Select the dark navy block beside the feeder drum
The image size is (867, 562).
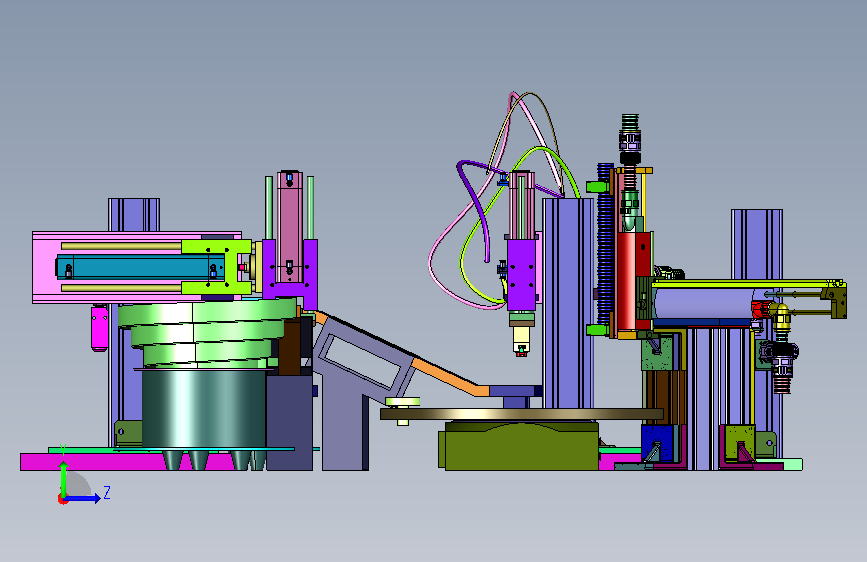(289, 423)
